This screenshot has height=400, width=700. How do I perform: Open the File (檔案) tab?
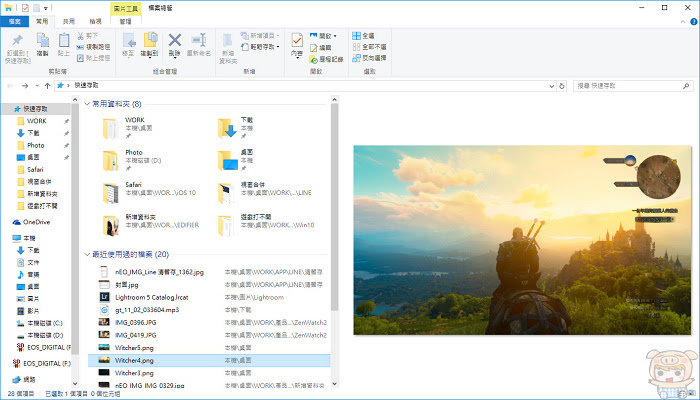tap(15, 21)
